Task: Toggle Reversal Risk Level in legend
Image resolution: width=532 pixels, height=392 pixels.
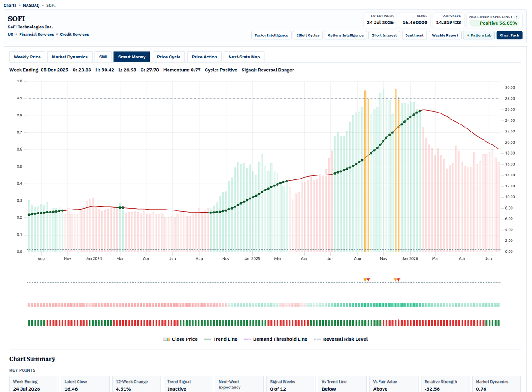Action: tap(341, 339)
